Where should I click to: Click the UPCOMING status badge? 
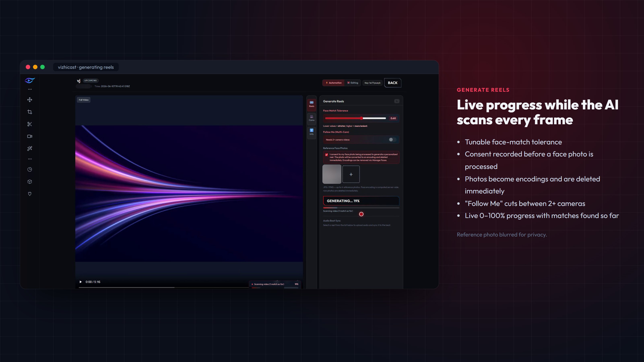[91, 80]
